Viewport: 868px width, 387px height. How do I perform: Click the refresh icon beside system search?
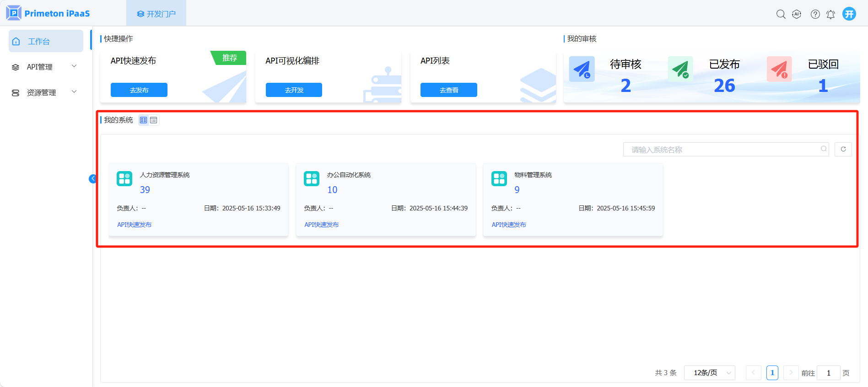pyautogui.click(x=843, y=149)
